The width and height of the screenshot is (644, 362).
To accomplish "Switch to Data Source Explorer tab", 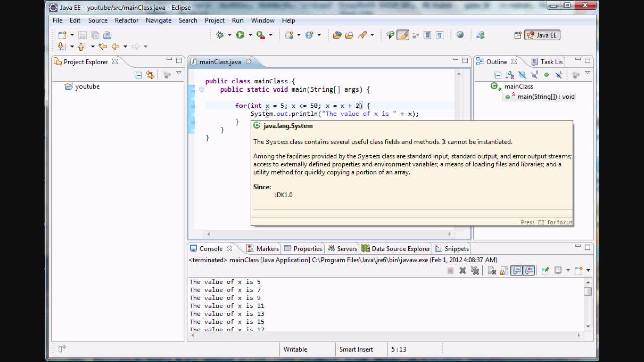I will [395, 248].
